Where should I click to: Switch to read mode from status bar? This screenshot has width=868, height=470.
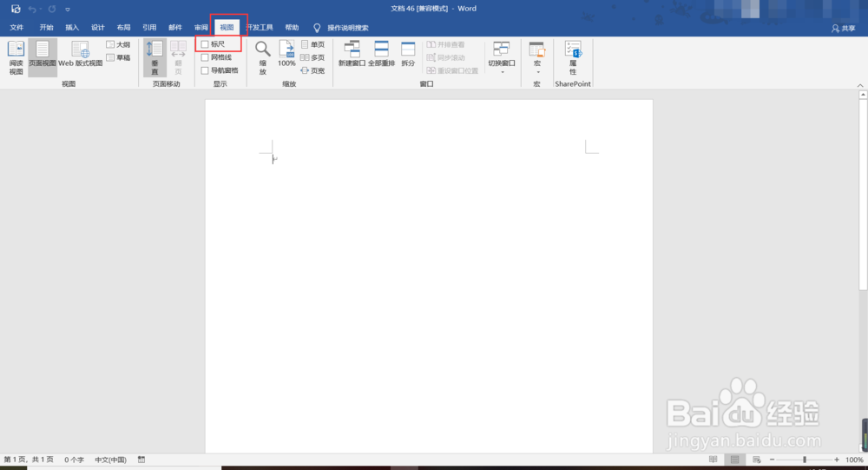[713, 460]
